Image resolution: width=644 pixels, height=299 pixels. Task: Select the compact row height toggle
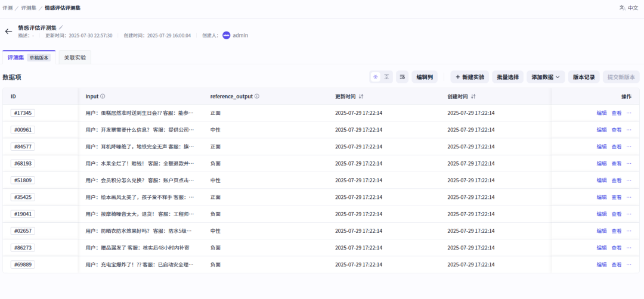point(376,77)
